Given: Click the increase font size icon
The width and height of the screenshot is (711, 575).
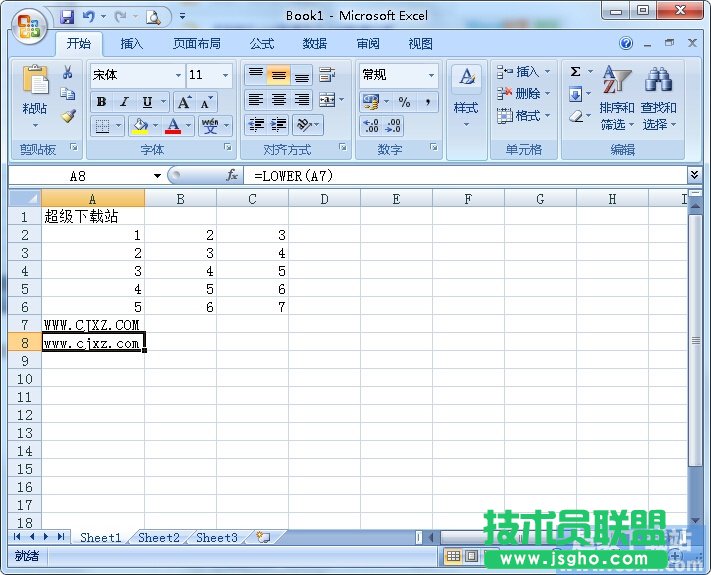Looking at the screenshot, I should click(x=185, y=102).
